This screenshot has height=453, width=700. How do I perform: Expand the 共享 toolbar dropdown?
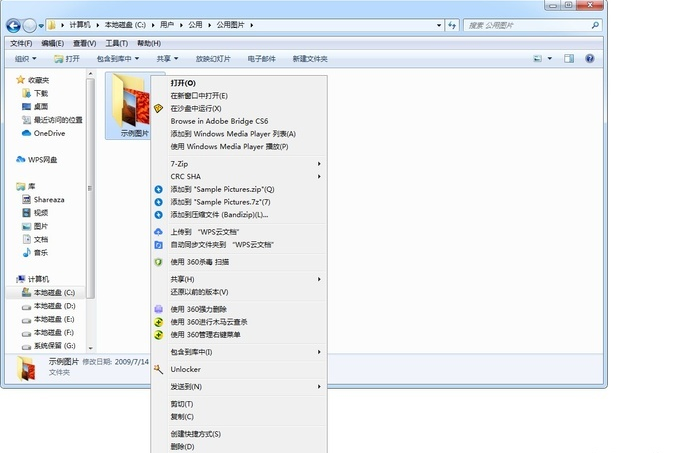point(167,59)
